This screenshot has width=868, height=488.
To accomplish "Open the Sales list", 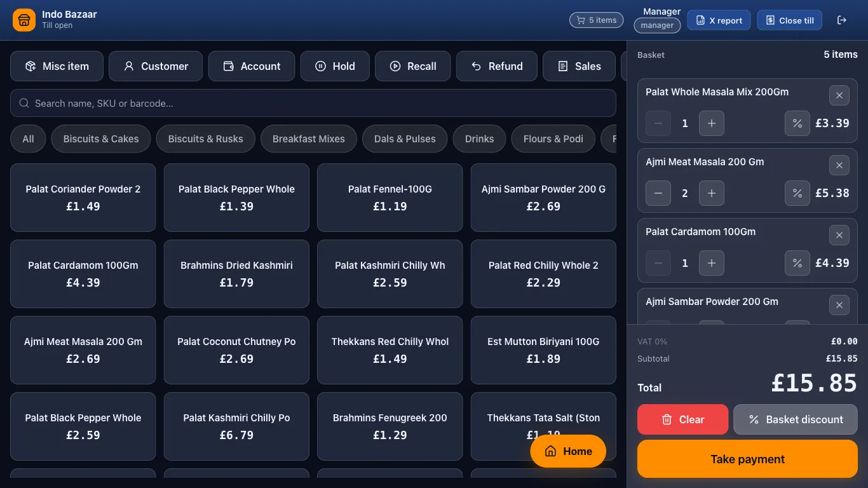I will tap(579, 66).
